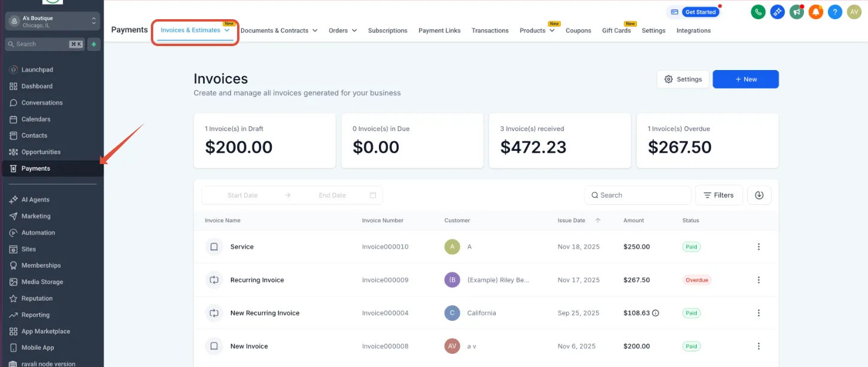868x367 pixels.
Task: Open the Orders dropdown menu
Action: (x=343, y=31)
